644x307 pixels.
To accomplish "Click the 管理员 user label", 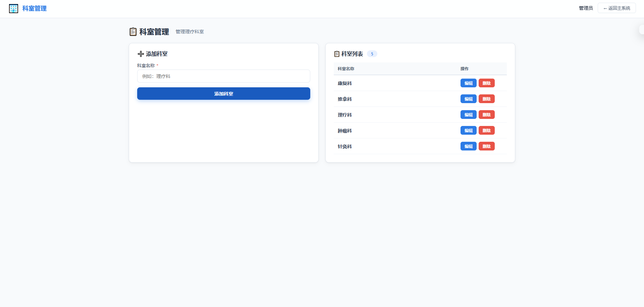I will pyautogui.click(x=586, y=8).
